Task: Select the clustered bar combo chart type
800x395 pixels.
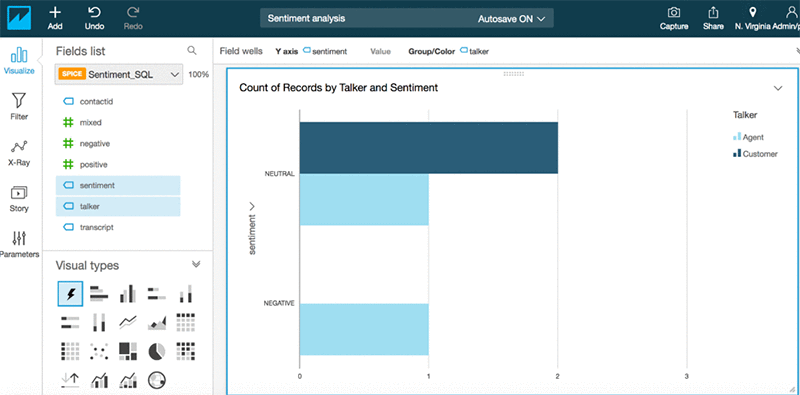Action: (99, 379)
